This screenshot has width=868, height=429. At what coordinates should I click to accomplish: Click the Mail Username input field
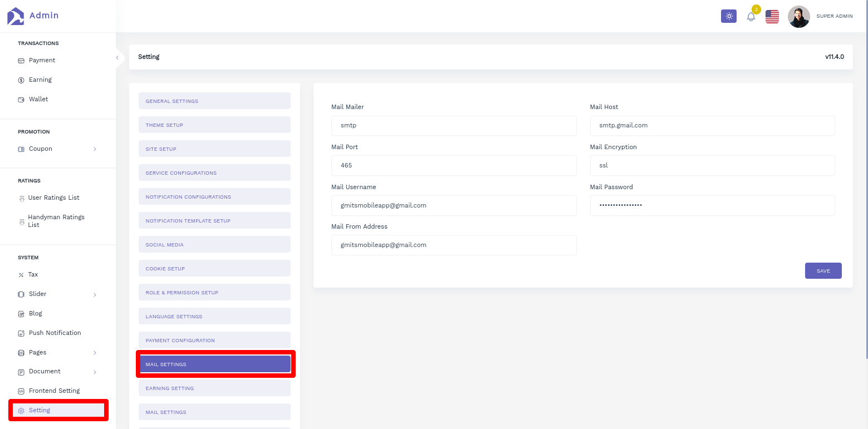(x=454, y=205)
